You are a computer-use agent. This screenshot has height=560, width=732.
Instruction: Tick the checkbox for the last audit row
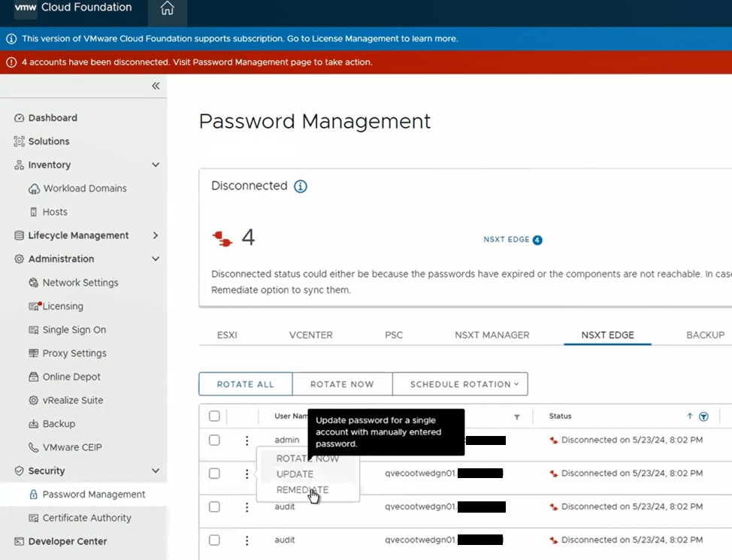tap(214, 540)
